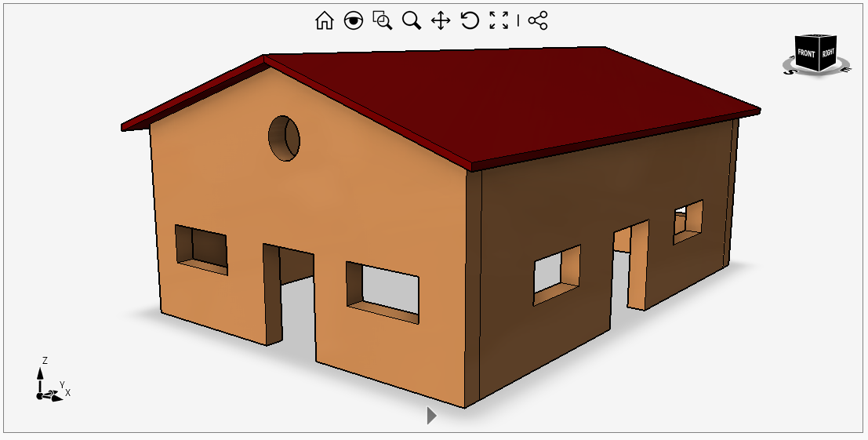Image resolution: width=868 pixels, height=440 pixels.
Task: Click the X axis of the triad
Action: tap(58, 397)
